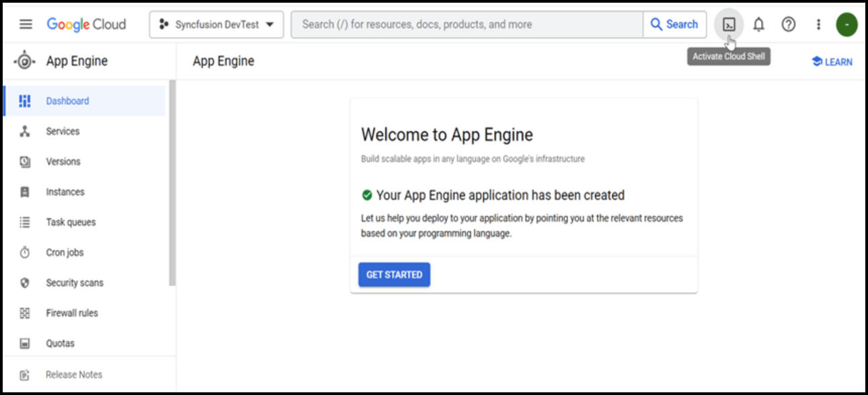Image resolution: width=868 pixels, height=395 pixels.
Task: Select Dashboard in the sidebar
Action: [84, 101]
